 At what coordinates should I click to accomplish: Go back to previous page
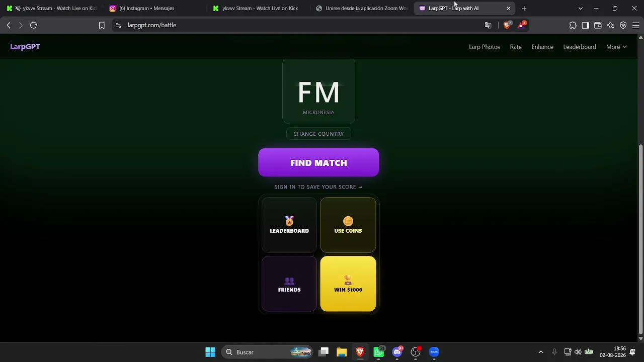[x=9, y=25]
